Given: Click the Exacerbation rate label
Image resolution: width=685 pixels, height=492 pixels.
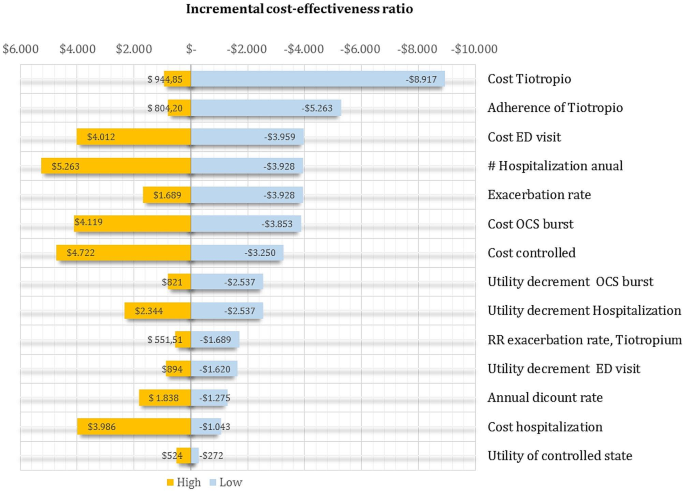Looking at the screenshot, I should click(539, 195).
